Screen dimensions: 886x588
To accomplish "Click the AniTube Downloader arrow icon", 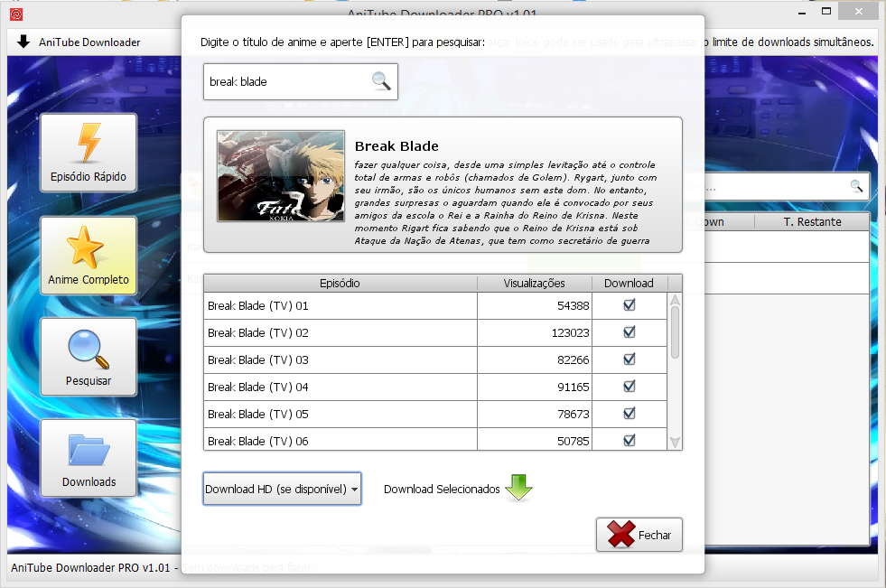I will pyautogui.click(x=23, y=42).
